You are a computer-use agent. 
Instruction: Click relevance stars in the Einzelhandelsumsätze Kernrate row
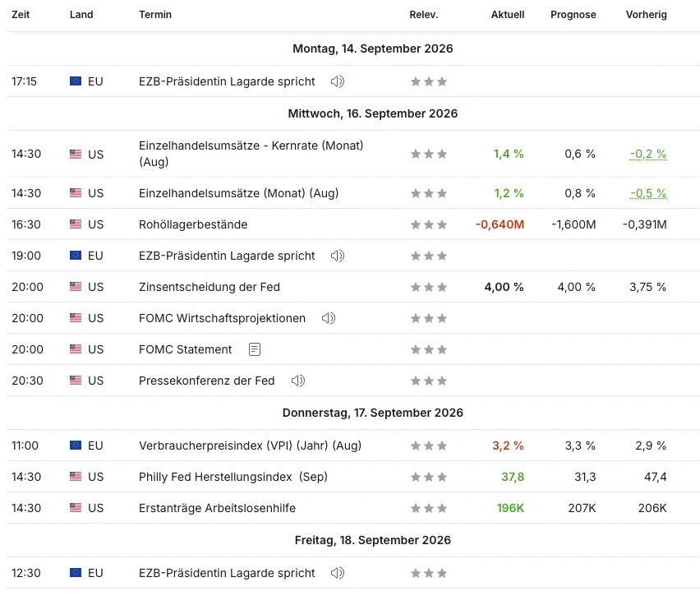click(x=429, y=154)
